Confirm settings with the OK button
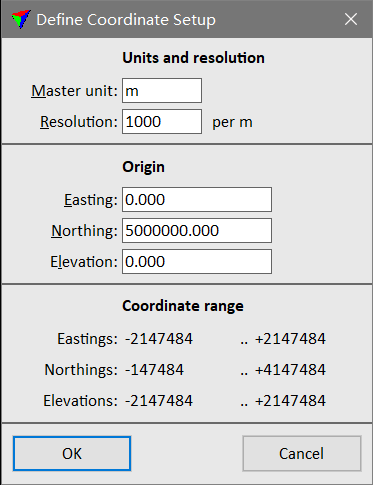 tap(72, 453)
